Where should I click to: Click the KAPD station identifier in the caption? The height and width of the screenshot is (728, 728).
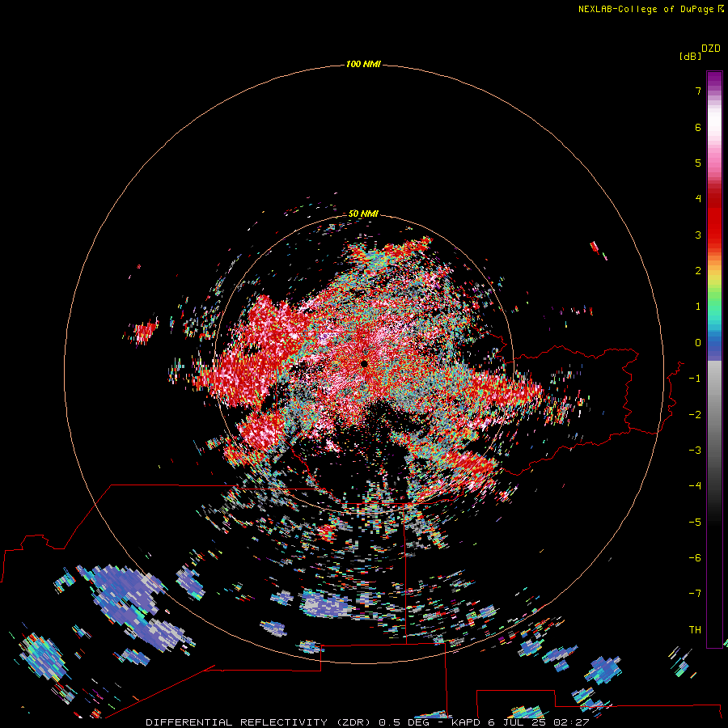click(x=466, y=722)
